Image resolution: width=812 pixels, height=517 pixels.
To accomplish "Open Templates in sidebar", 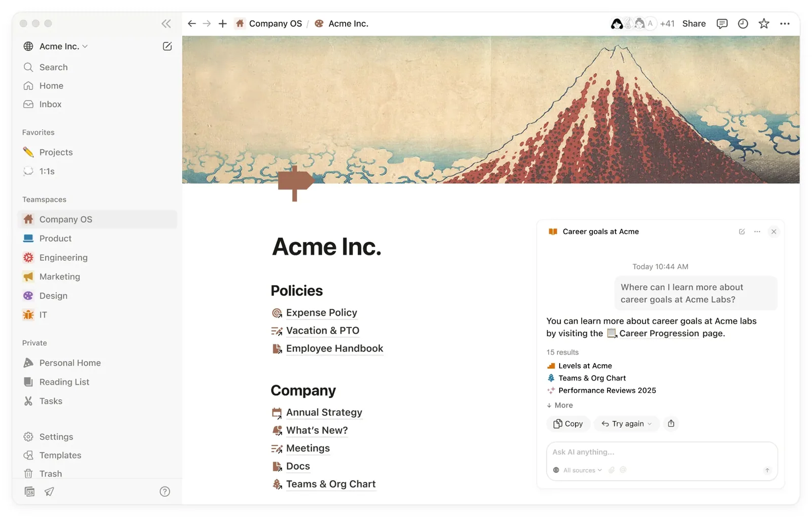I will pos(97,455).
